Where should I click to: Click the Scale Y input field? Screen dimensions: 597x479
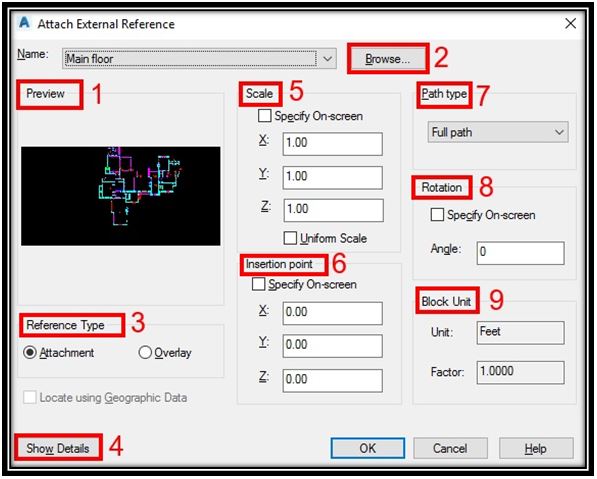coord(332,177)
